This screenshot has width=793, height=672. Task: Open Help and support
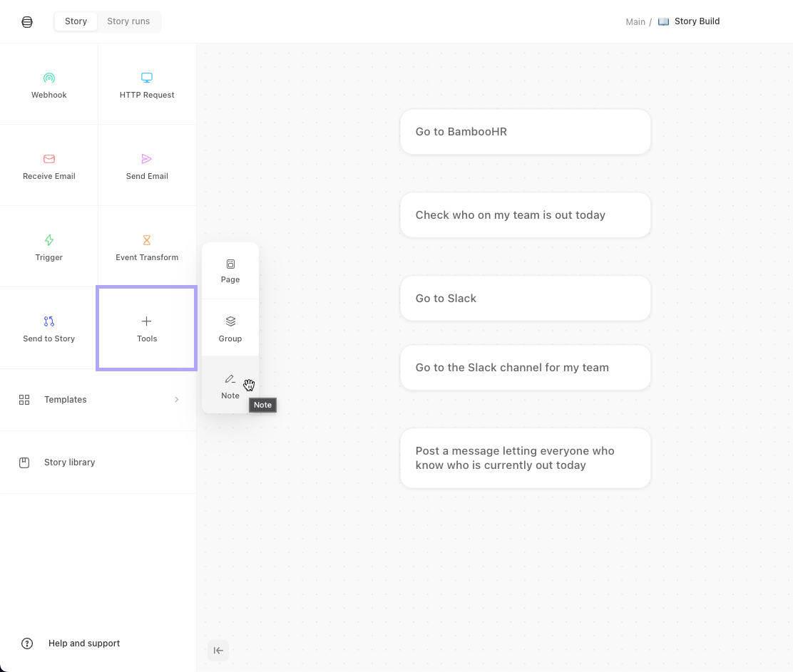(x=83, y=643)
